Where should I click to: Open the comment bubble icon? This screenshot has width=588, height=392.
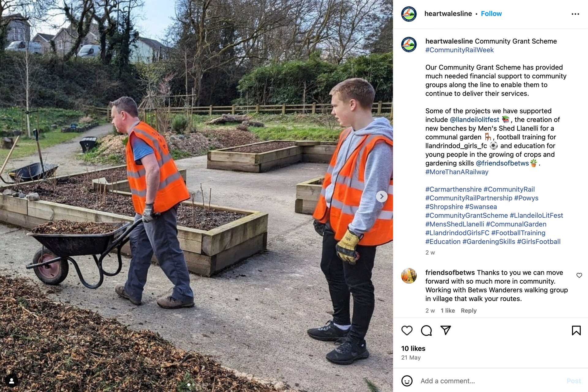coord(426,330)
